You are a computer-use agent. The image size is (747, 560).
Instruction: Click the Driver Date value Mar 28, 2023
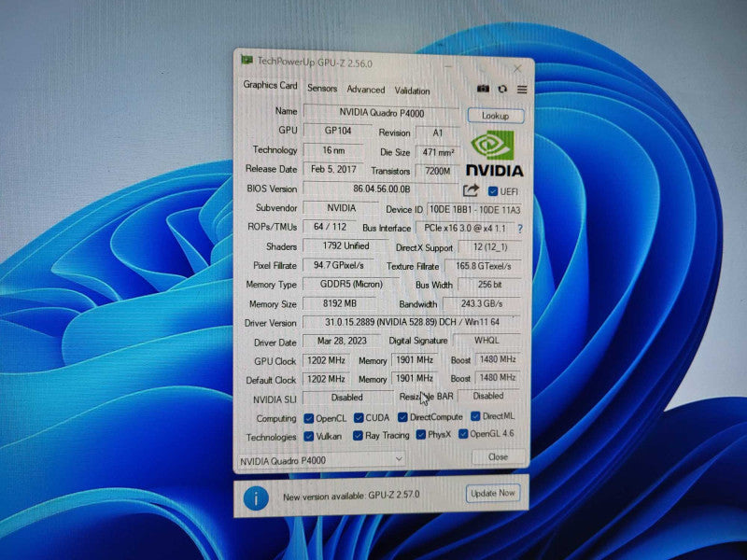[x=342, y=341]
